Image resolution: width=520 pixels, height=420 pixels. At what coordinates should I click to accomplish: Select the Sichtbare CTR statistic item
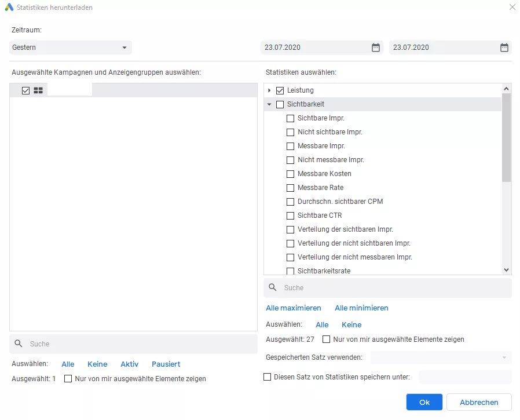pyautogui.click(x=320, y=216)
